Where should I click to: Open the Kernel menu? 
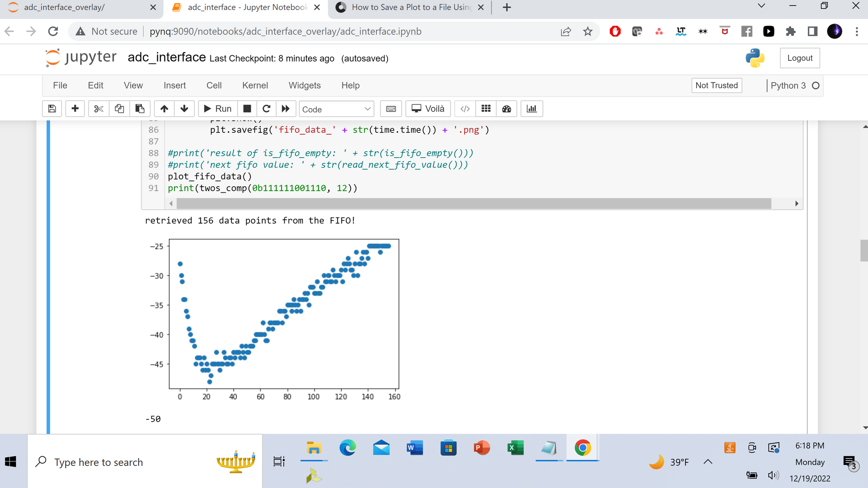(255, 86)
